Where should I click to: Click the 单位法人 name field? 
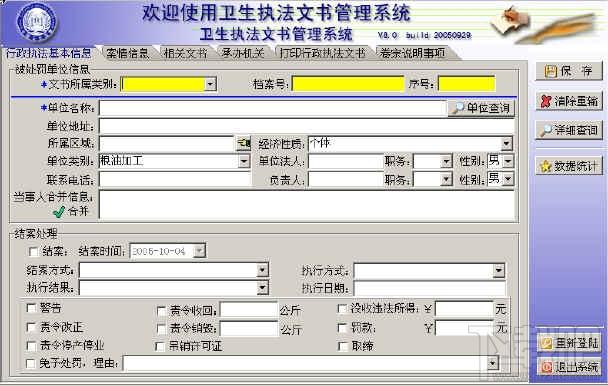(x=346, y=161)
